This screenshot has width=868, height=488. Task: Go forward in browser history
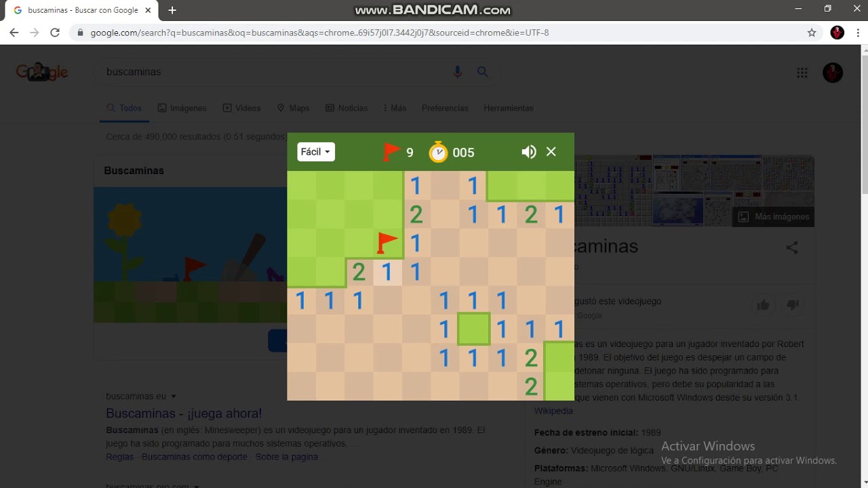pos(35,33)
